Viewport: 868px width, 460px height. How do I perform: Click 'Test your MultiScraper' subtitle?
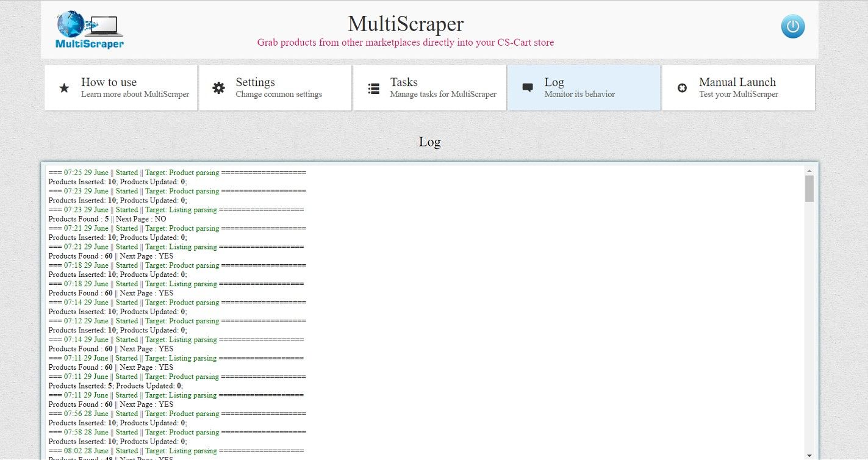[739, 95]
